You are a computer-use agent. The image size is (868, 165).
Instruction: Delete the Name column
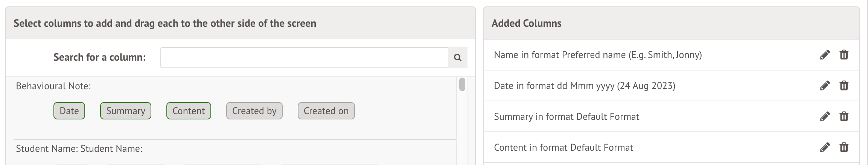844,55
